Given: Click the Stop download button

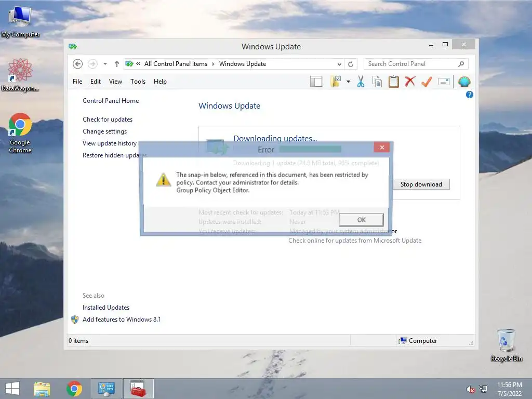Looking at the screenshot, I should click(421, 184).
